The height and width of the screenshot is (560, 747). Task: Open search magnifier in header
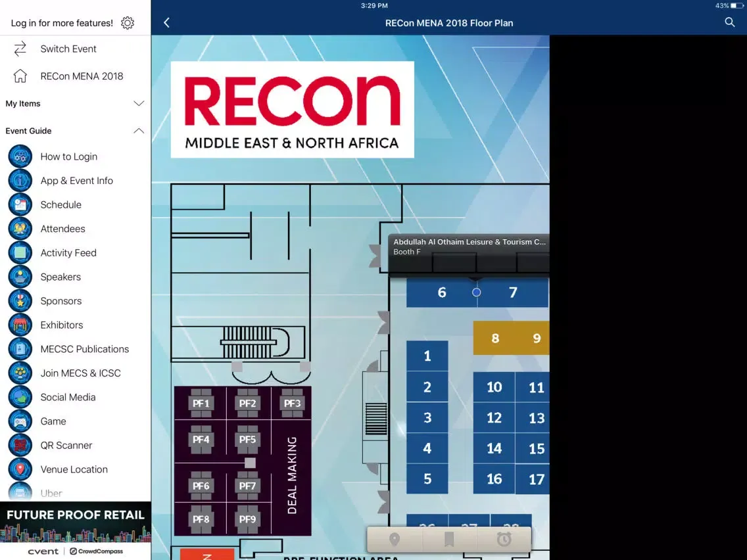[x=729, y=22]
